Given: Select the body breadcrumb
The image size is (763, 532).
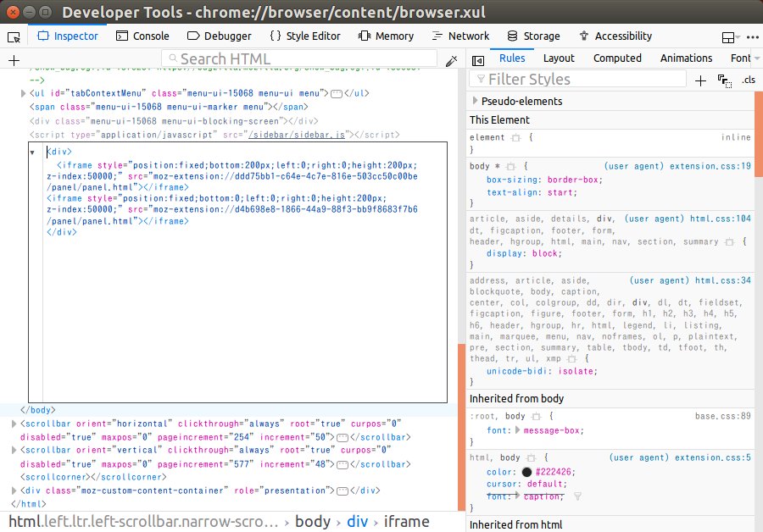Looking at the screenshot, I should pos(312,521).
